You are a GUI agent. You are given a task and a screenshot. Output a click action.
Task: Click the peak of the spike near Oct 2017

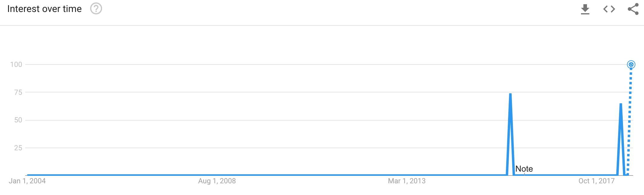621,105
